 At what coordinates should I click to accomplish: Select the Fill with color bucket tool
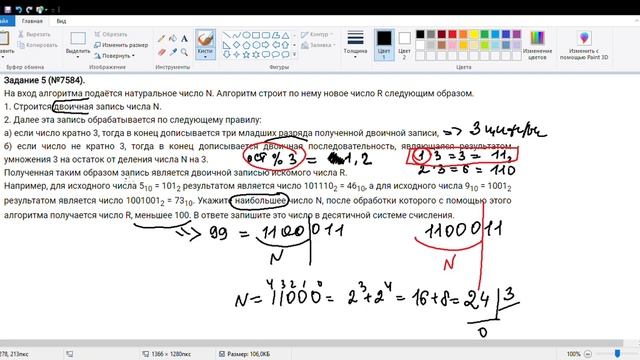[173, 39]
